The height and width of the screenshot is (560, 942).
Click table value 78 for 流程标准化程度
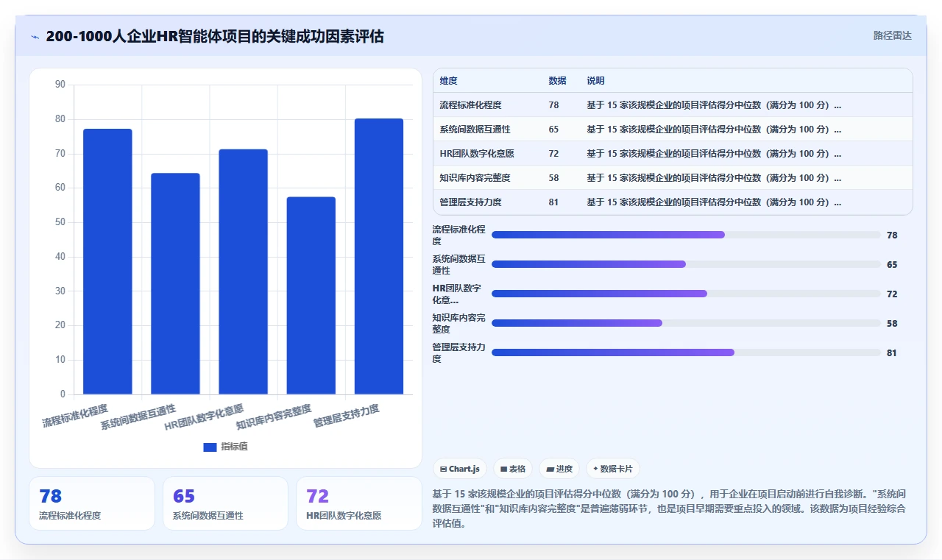(553, 105)
